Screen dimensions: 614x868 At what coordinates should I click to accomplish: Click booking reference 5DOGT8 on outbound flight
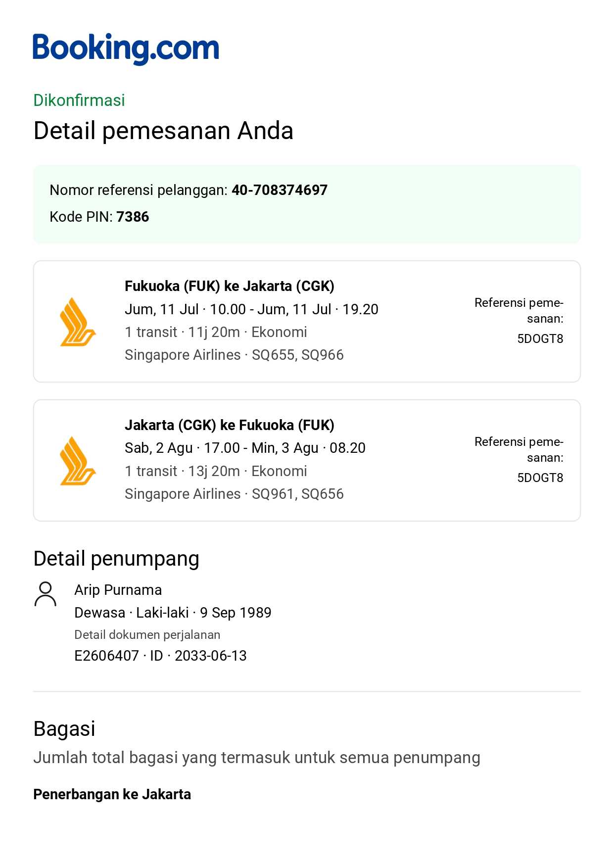pyautogui.click(x=540, y=339)
